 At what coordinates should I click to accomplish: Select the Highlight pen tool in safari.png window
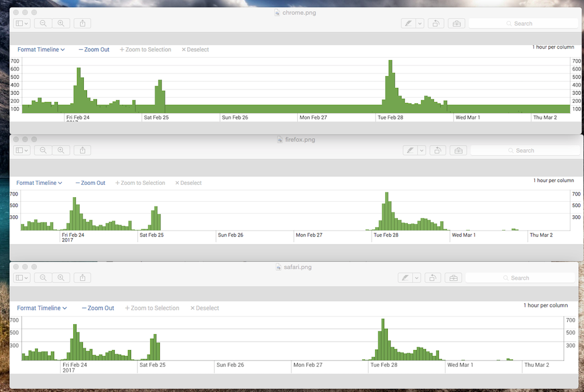tap(405, 278)
